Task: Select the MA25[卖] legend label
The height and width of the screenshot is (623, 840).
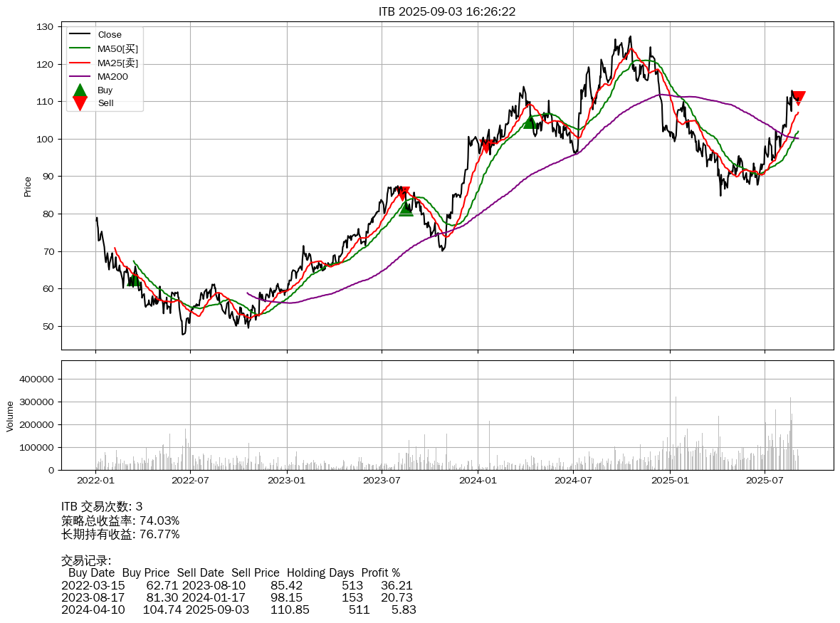Action: (x=117, y=63)
